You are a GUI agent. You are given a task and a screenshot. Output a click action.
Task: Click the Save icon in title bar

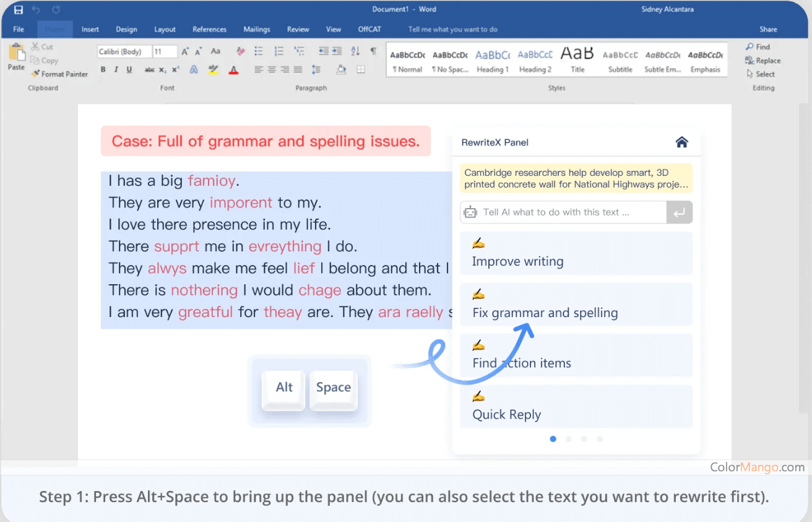coord(19,9)
